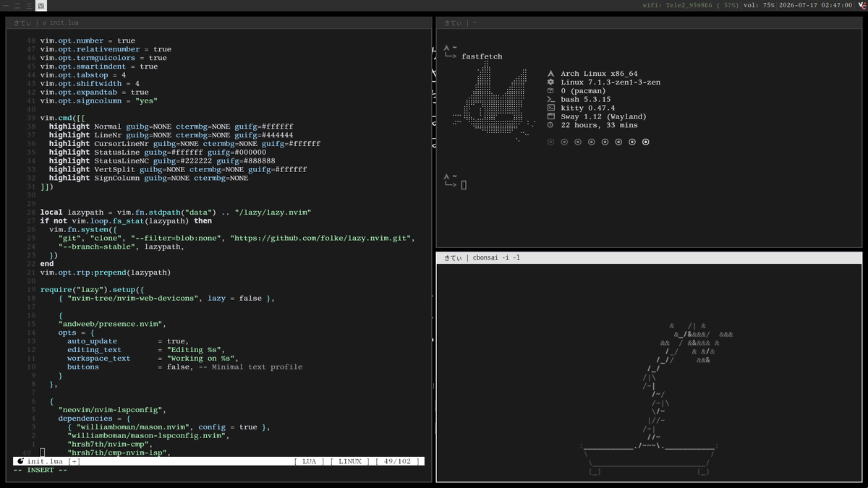868x488 pixels.
Task: Click the highlight StatusLineNC line
Action: coord(162,161)
